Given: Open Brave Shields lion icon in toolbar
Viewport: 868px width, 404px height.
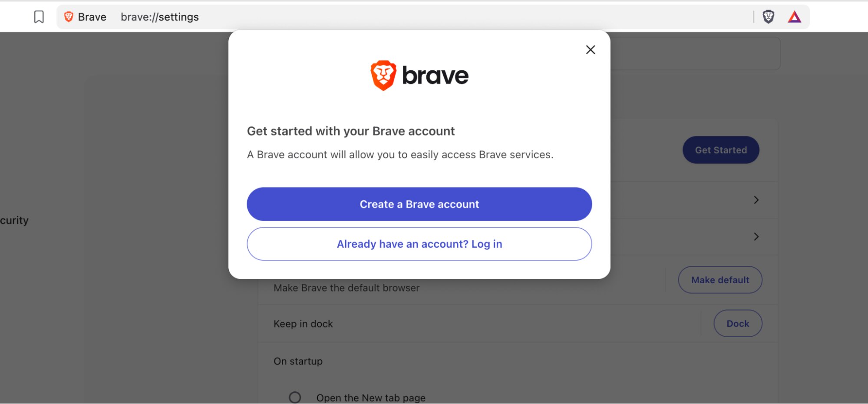Looking at the screenshot, I should point(768,17).
